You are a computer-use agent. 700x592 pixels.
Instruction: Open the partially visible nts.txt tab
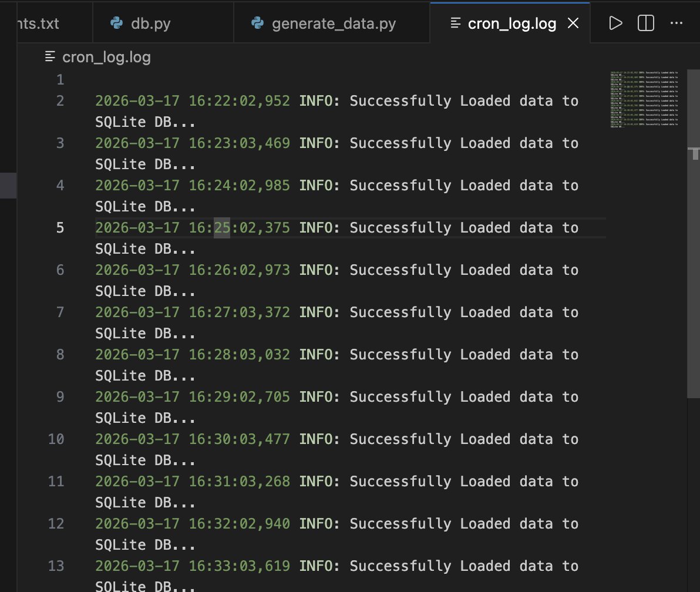pyautogui.click(x=55, y=23)
